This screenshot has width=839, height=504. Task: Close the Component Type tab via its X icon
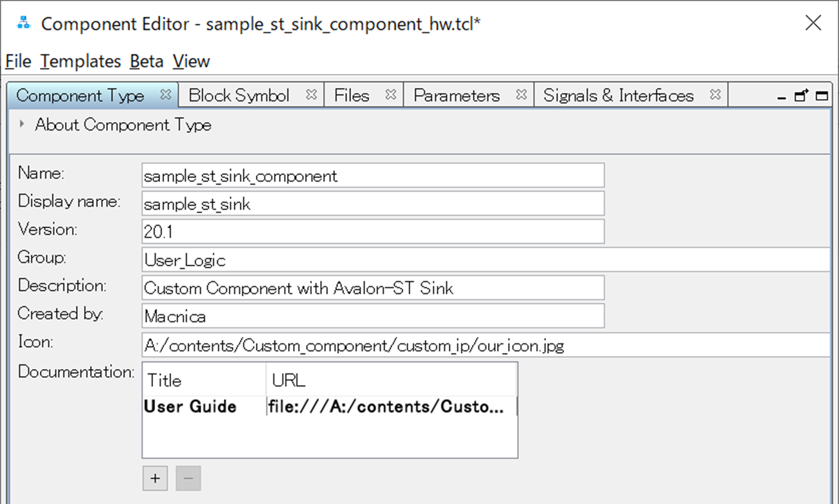point(166,94)
